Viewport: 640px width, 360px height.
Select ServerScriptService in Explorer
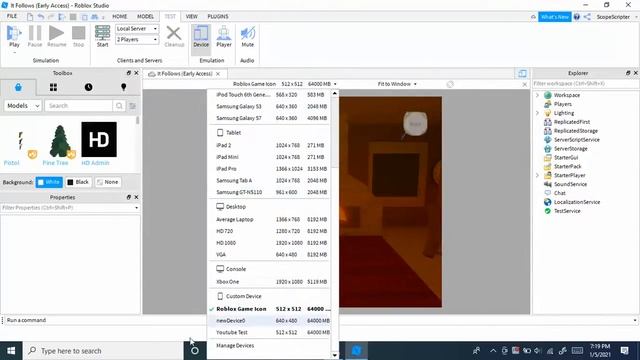pos(576,140)
